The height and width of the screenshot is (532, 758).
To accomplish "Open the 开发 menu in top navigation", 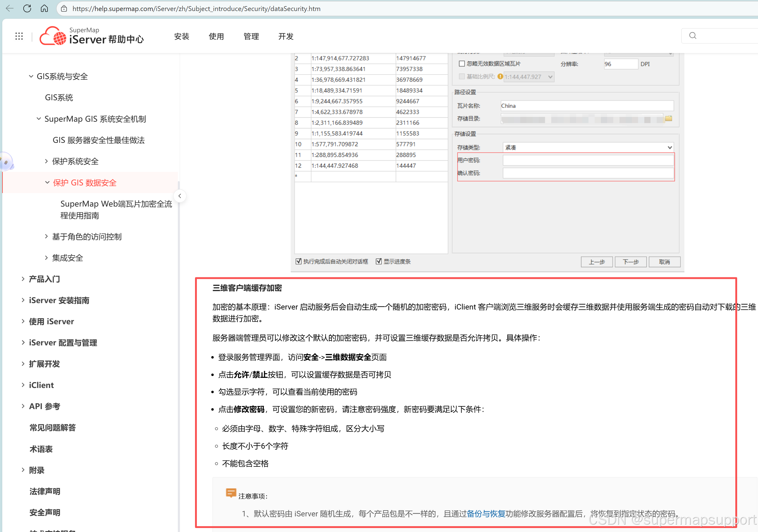I will coord(285,37).
